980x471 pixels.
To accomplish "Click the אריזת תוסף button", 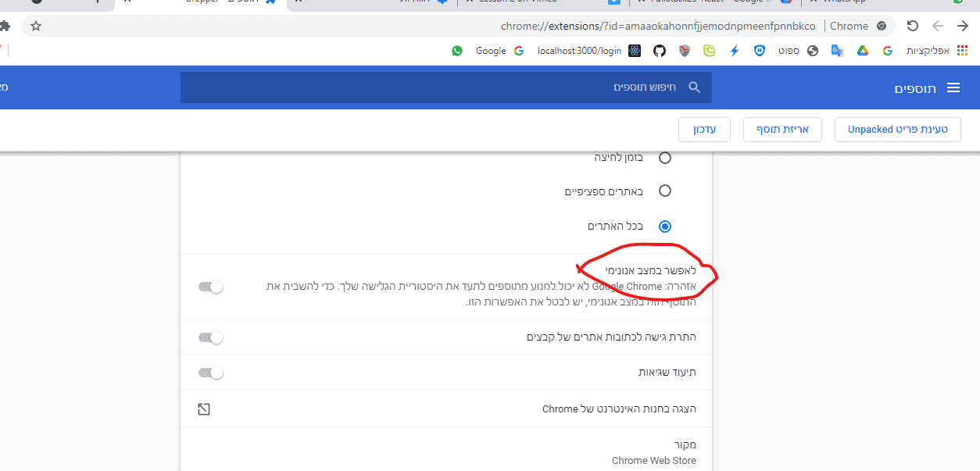I will pos(782,130).
